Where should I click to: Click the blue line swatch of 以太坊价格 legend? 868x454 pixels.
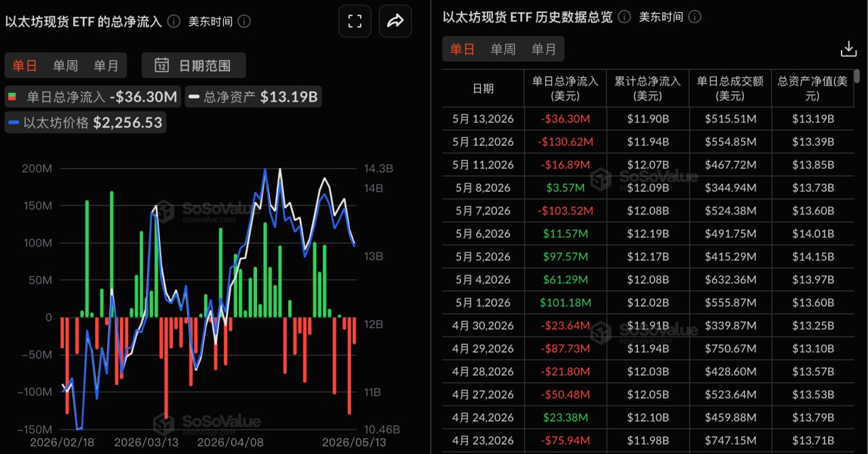click(x=14, y=123)
